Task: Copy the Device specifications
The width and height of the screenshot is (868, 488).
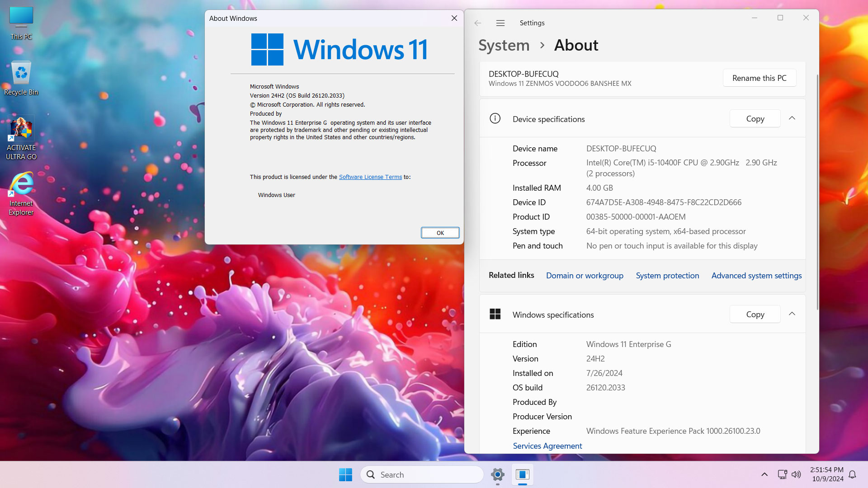Action: (x=755, y=118)
